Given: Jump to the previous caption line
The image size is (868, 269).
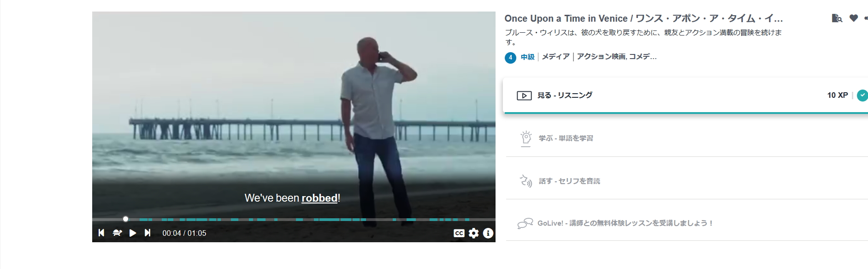Looking at the screenshot, I should coord(101,233).
